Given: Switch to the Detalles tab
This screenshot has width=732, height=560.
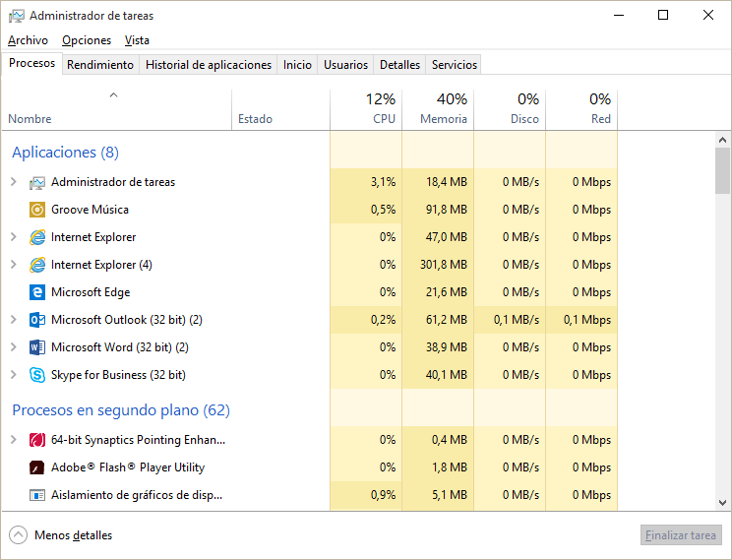Looking at the screenshot, I should tap(400, 65).
